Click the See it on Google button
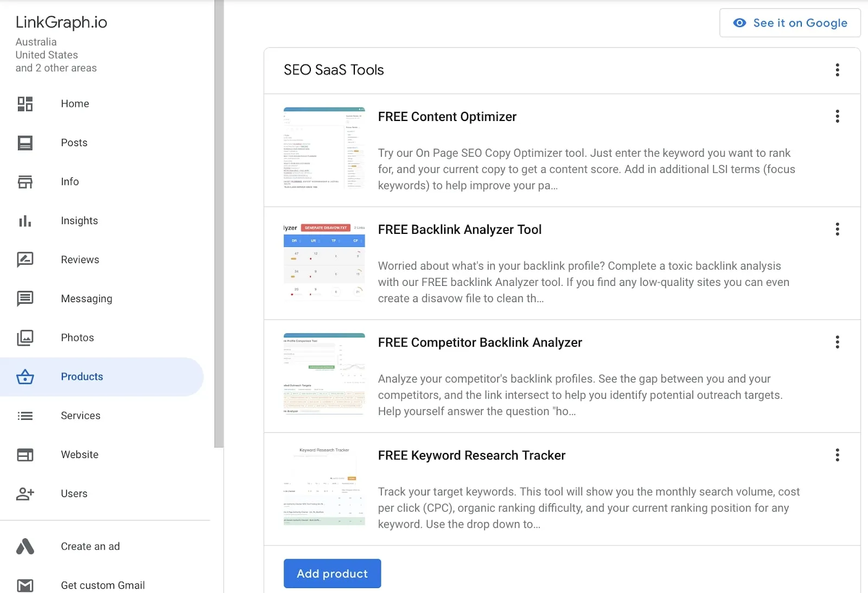Image resolution: width=868 pixels, height=593 pixels. click(790, 23)
